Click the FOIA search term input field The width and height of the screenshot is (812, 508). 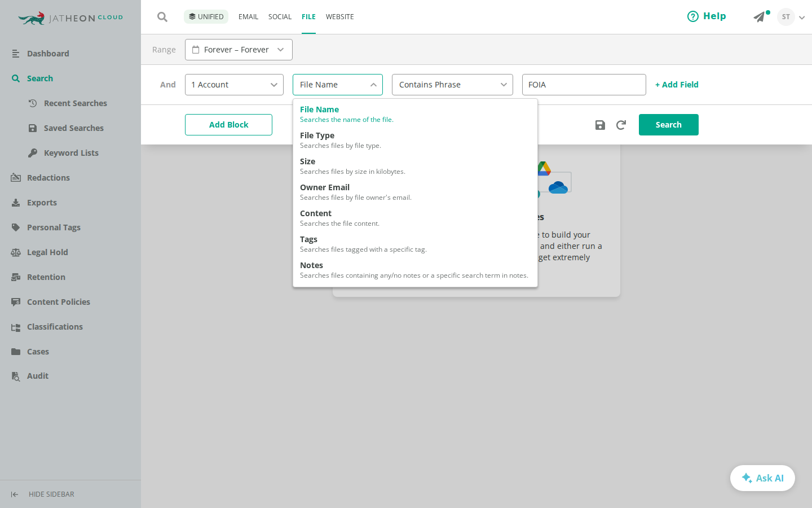pos(584,85)
